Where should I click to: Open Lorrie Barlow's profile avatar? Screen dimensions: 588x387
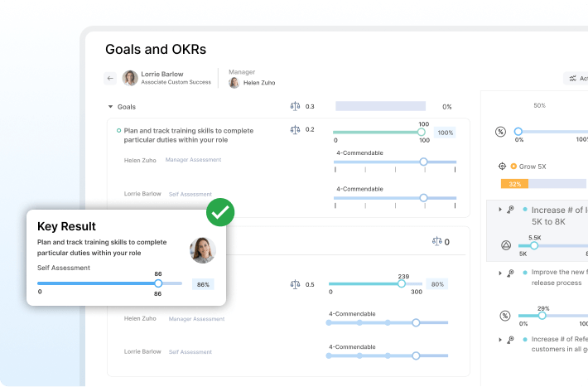click(130, 78)
